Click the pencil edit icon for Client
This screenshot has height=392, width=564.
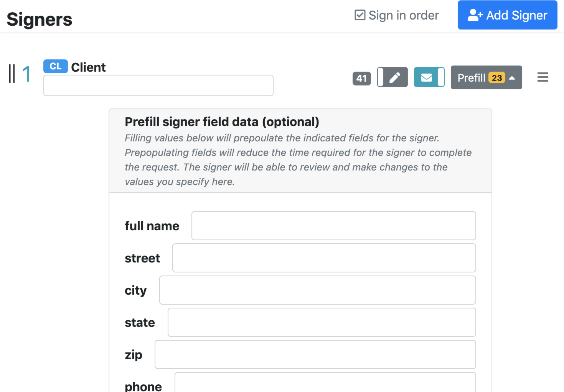395,77
